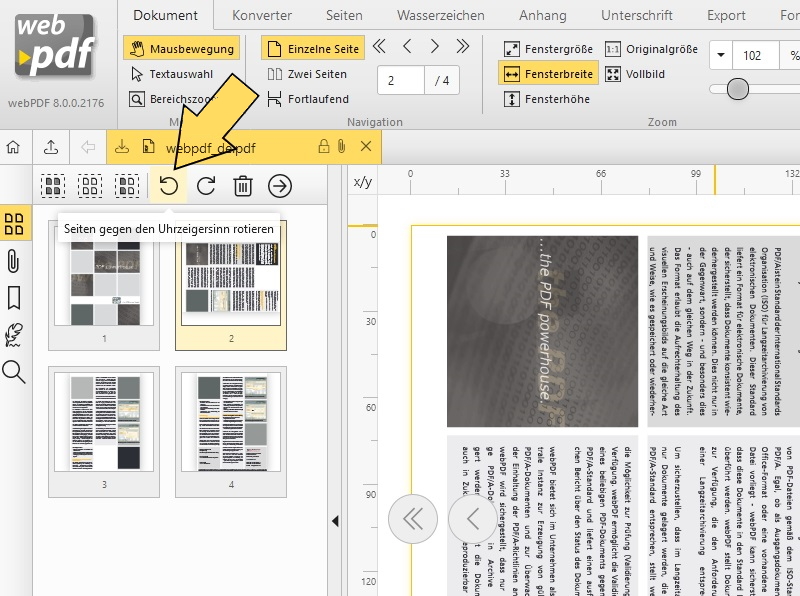Screen dimensions: 800x596
Task: Collapse the page area with the double-chevron circle
Action: tap(412, 520)
